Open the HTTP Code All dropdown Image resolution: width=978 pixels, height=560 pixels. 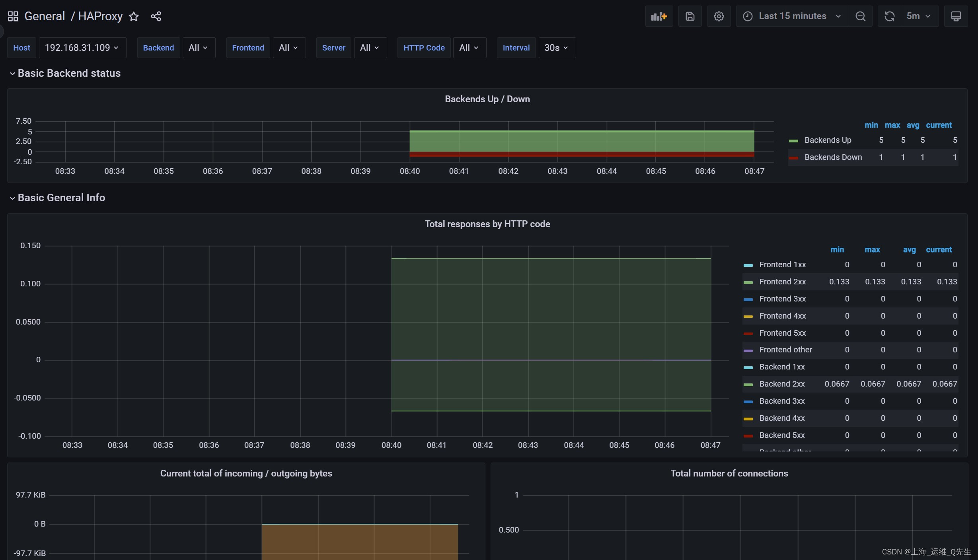point(470,48)
